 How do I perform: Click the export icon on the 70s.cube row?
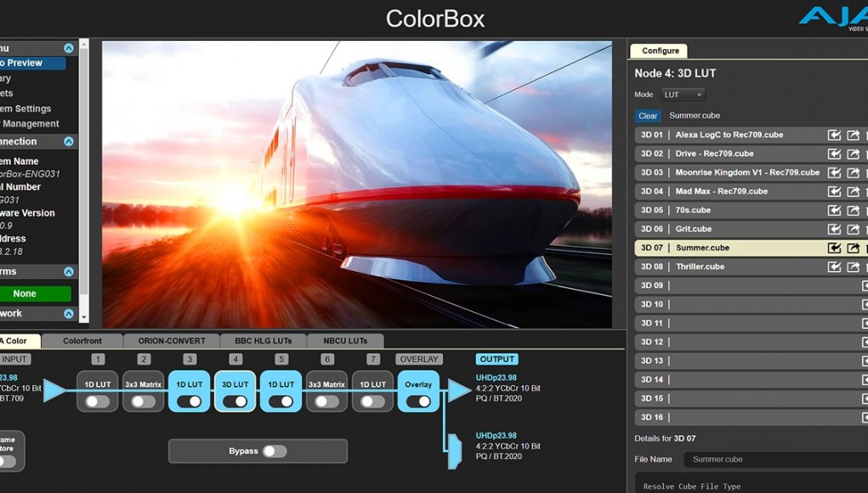pyautogui.click(x=853, y=210)
